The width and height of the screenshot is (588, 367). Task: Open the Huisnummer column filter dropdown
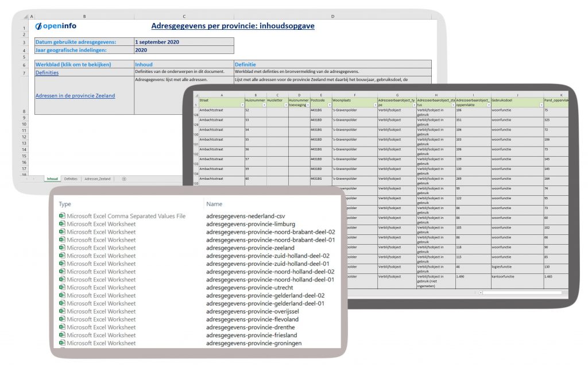(263, 105)
